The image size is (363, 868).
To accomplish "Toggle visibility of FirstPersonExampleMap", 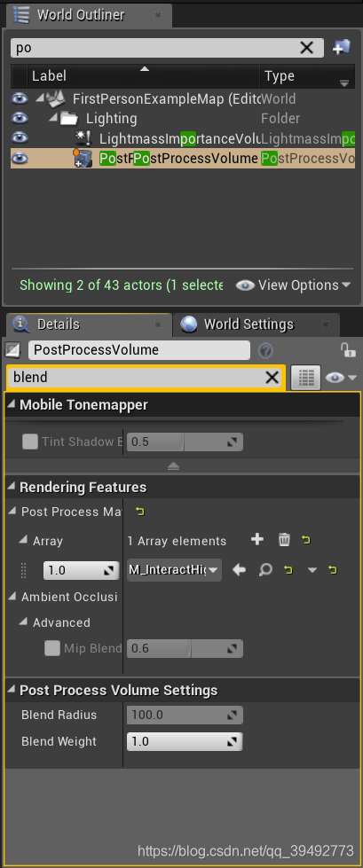I will click(20, 99).
